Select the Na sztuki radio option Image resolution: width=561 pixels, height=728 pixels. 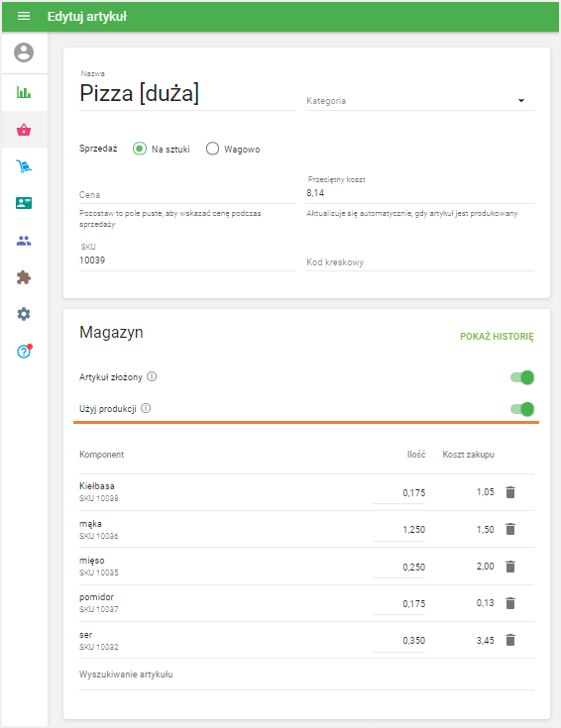coord(140,149)
